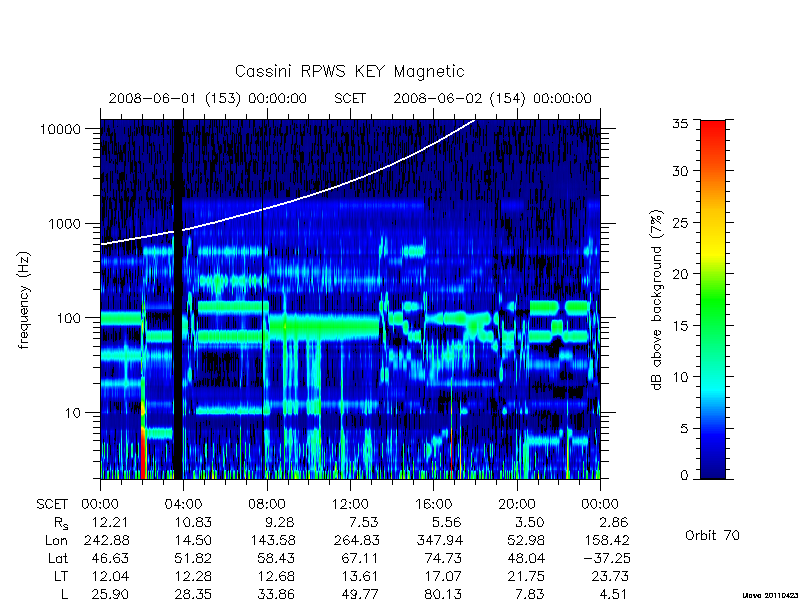Select the start date label "2008-06-01 (153) 00:00:00"
The height and width of the screenshot is (600, 800).
[208, 98]
